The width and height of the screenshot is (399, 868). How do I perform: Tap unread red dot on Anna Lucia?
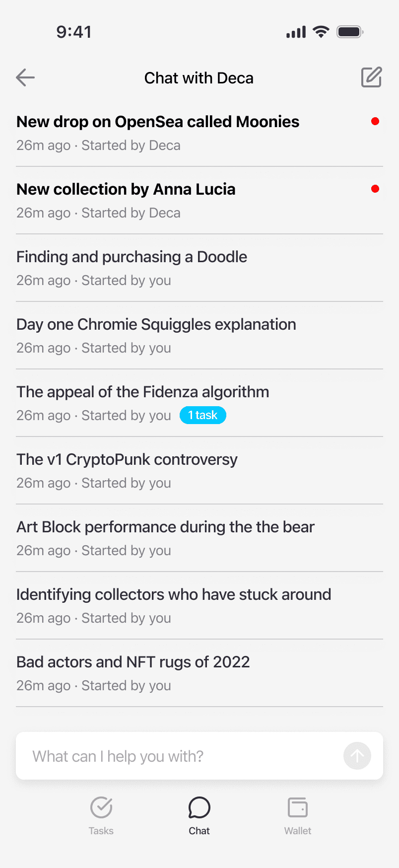click(375, 189)
